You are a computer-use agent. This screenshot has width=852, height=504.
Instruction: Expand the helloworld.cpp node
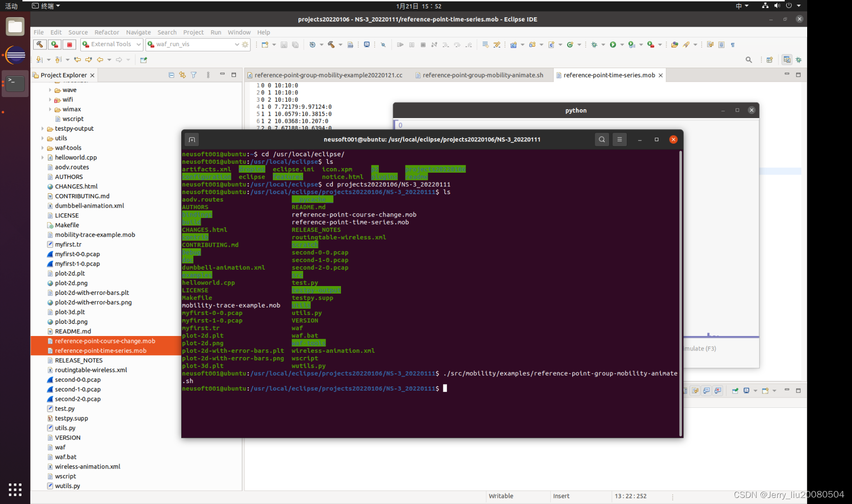pos(43,158)
